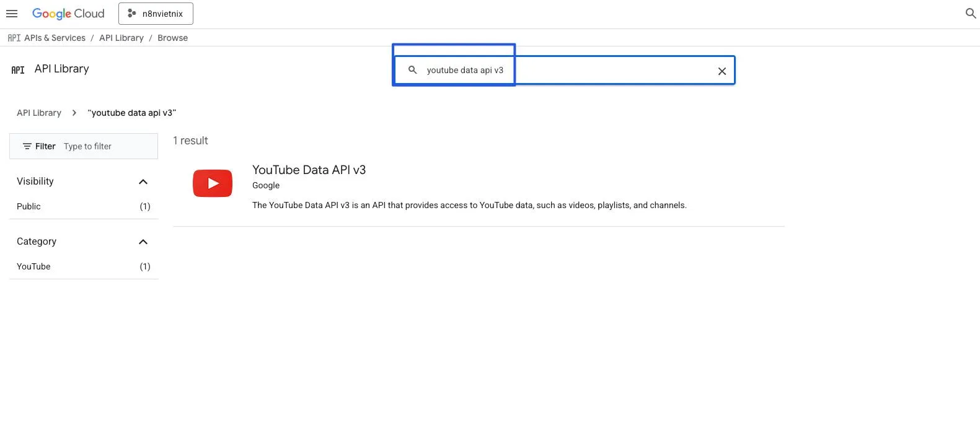Open API Library breadcrumb in top bar
Image resolution: width=980 pixels, height=441 pixels.
[x=121, y=38]
